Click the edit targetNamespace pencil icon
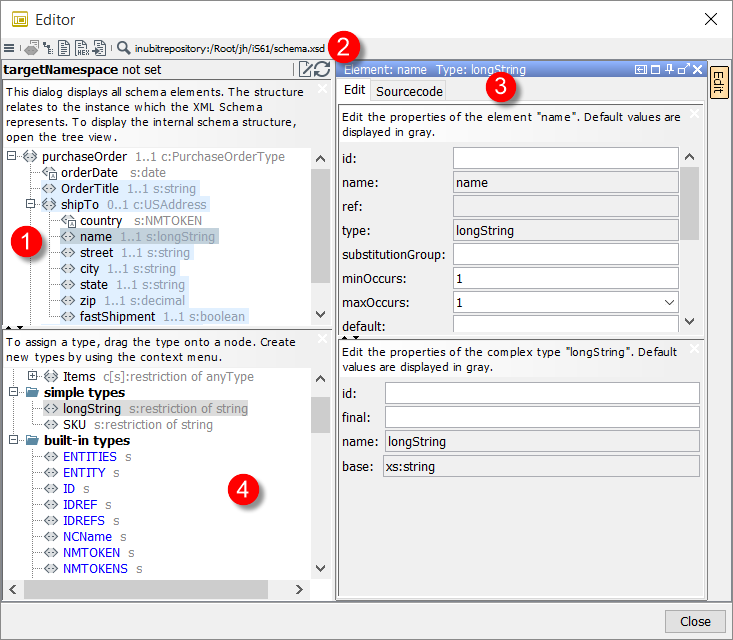Viewport: 733px width, 640px height. (305, 69)
